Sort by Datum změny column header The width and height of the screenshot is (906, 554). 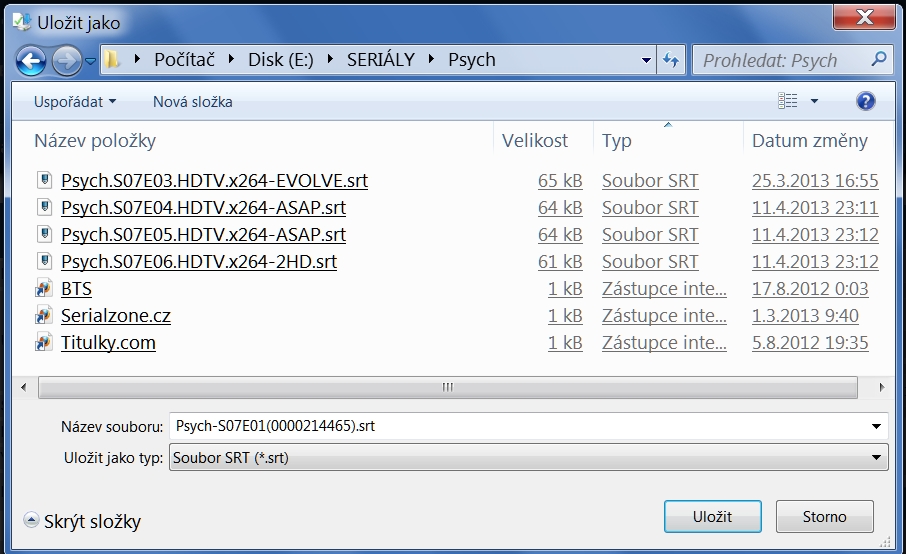coord(810,141)
